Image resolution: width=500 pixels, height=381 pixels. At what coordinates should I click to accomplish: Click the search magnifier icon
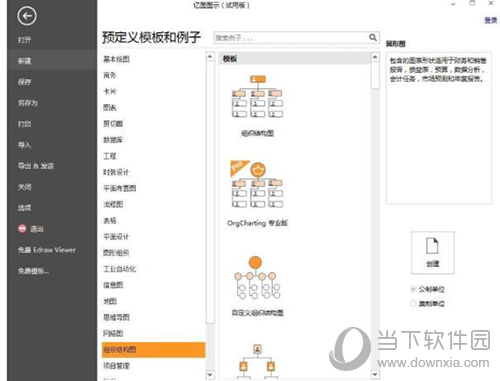pyautogui.click(x=373, y=37)
